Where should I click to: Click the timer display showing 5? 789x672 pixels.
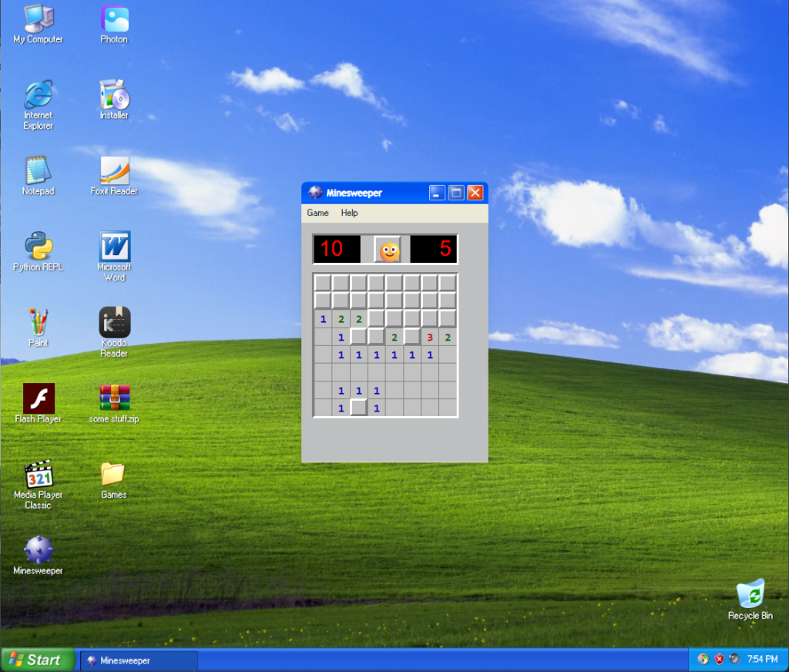(433, 249)
